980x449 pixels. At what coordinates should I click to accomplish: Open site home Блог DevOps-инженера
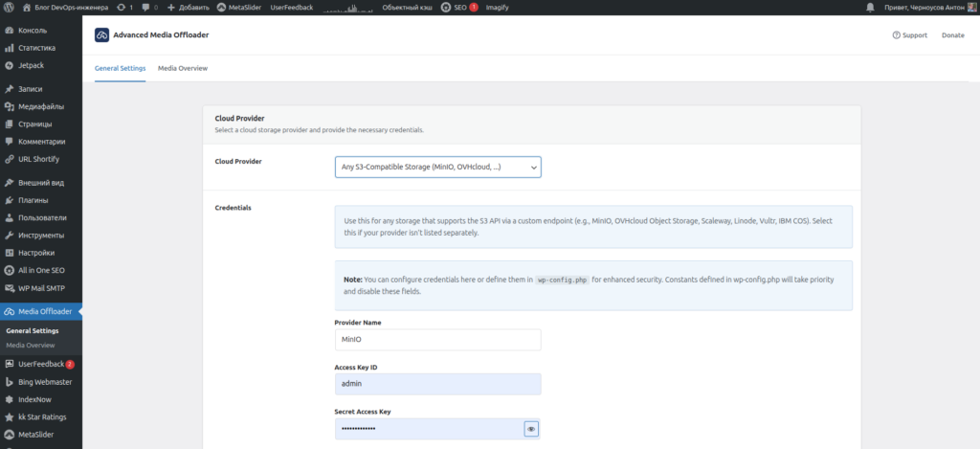[65, 8]
